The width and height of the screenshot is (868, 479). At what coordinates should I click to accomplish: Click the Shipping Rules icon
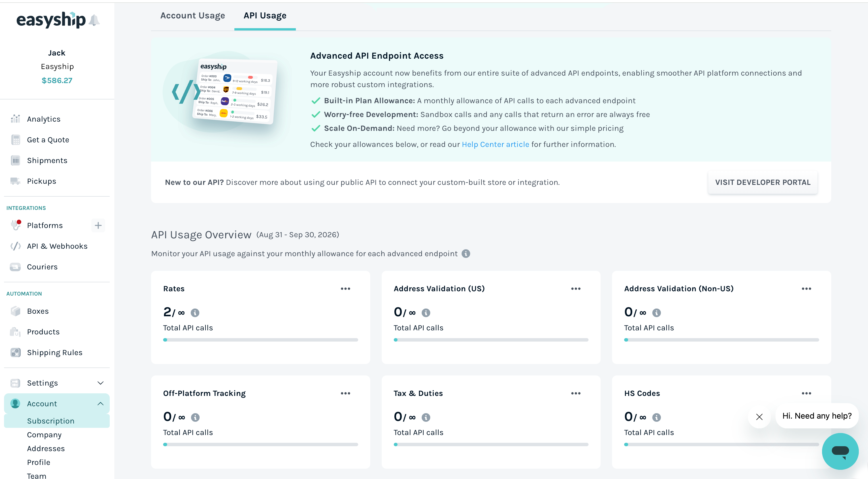pyautogui.click(x=16, y=352)
